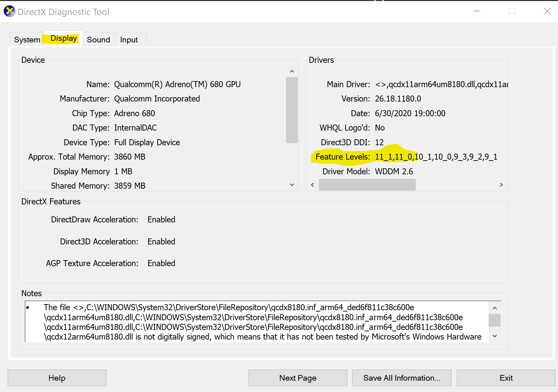
Task: Click Drivers panel scroll left arrow
Action: [x=313, y=185]
